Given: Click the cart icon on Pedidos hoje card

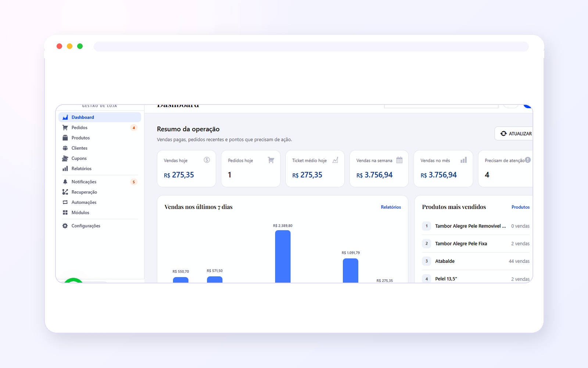Looking at the screenshot, I should (x=271, y=160).
